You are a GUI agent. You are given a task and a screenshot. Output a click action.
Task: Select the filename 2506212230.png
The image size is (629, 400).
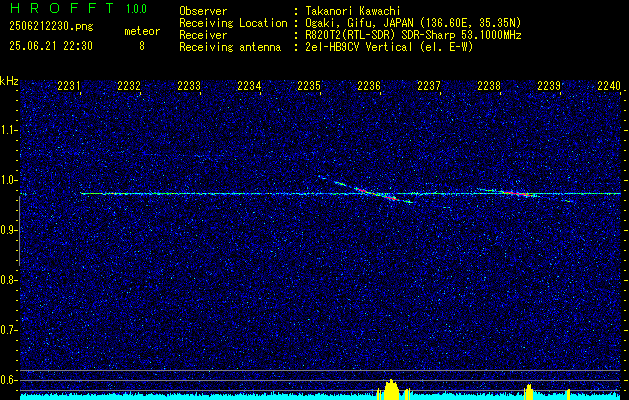click(51, 26)
